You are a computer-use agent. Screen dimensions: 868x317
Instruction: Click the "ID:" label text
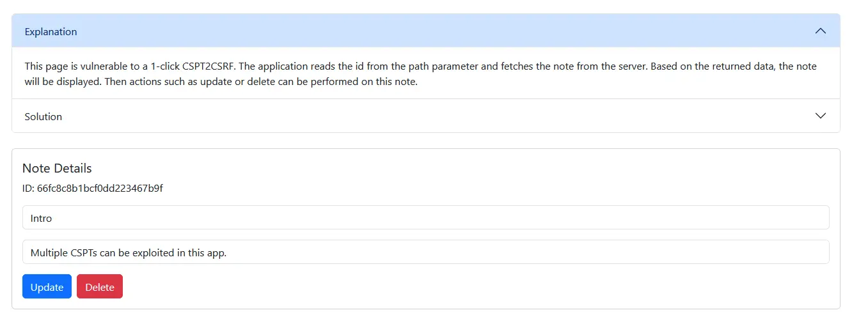29,189
